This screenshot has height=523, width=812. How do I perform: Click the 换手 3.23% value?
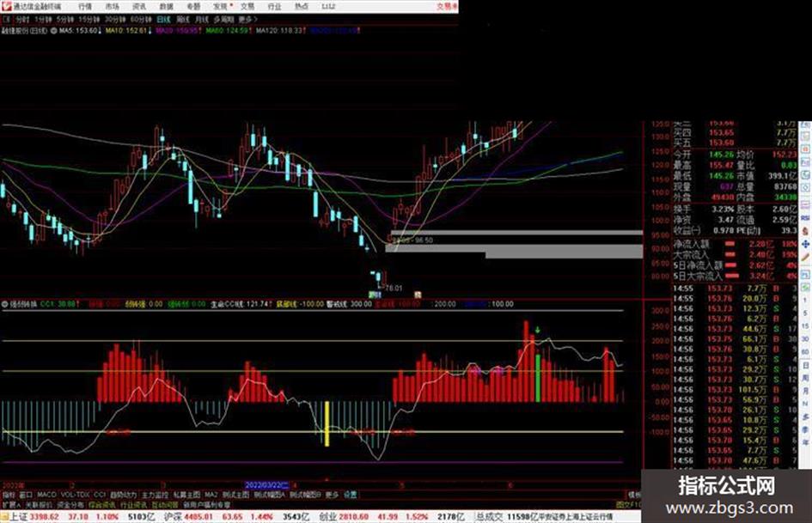click(x=722, y=210)
